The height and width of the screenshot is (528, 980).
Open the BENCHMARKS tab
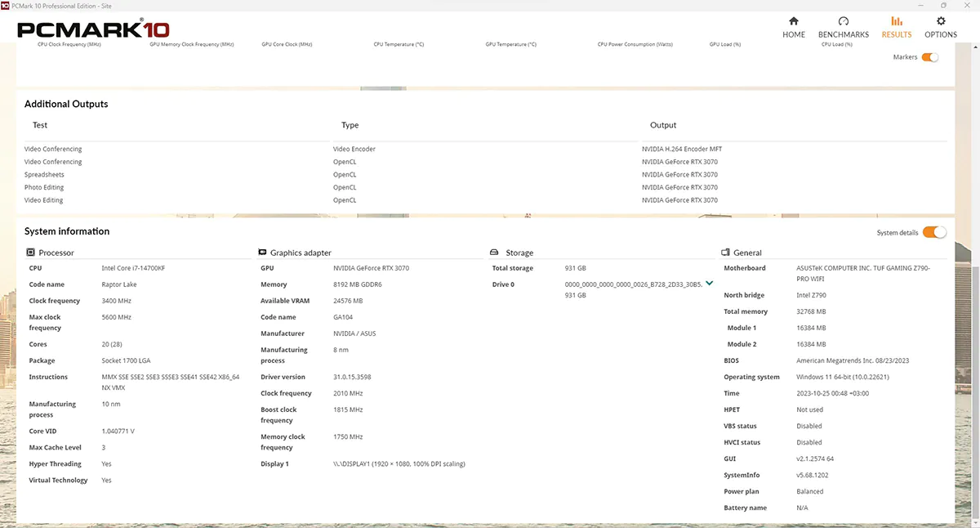844,27
